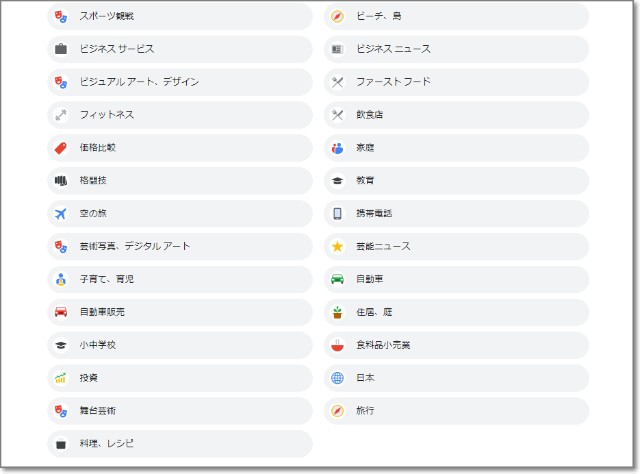
Task: Click the fist icon next to 格闘技
Action: coord(61,181)
